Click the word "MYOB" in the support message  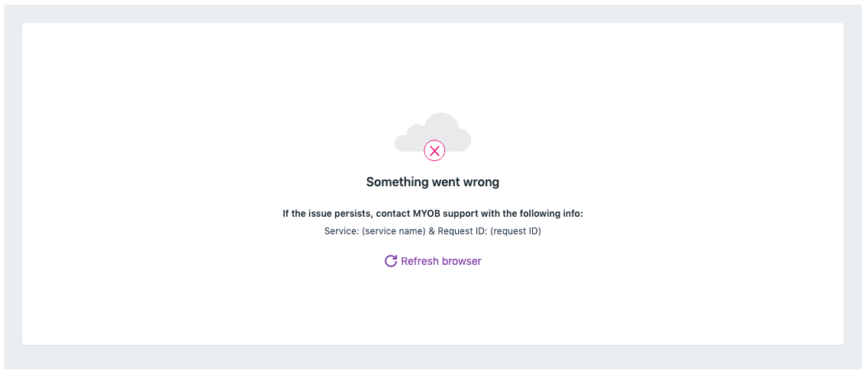point(426,214)
